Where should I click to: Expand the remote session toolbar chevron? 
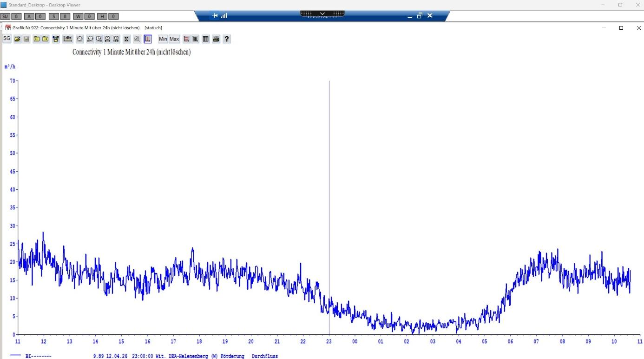(322, 13)
